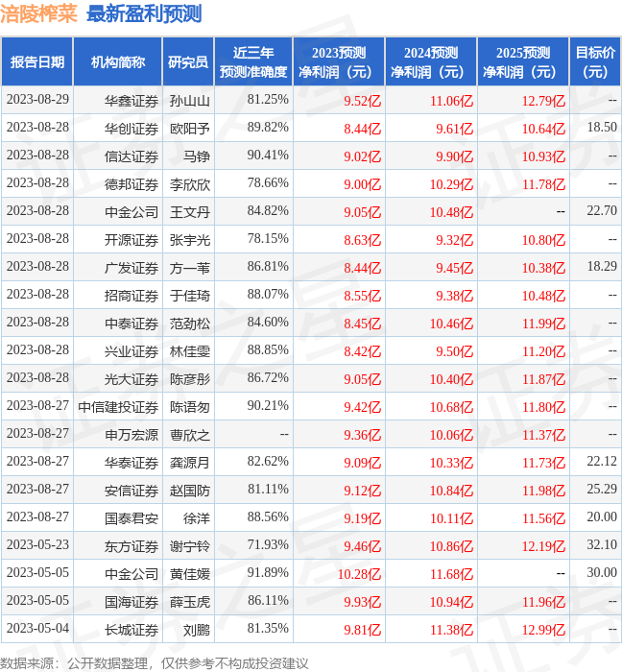The image size is (622, 672).
Task: Select the 中信建投证券 institution cell
Action: [118, 406]
